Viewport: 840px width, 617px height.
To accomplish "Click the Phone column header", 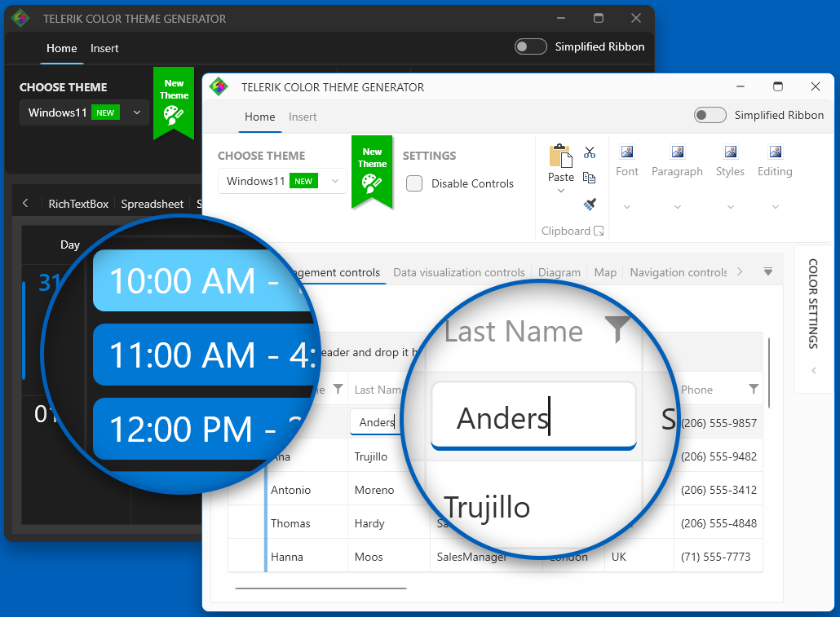I will [x=696, y=390].
